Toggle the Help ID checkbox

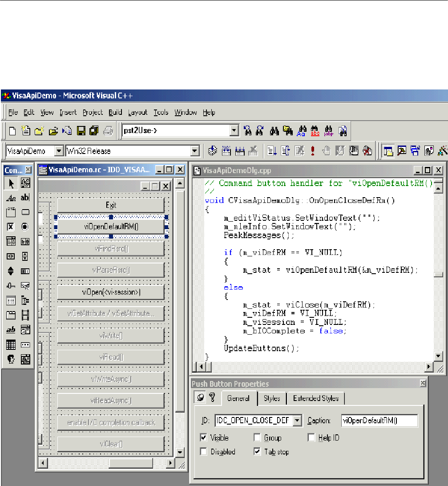pyautogui.click(x=311, y=437)
